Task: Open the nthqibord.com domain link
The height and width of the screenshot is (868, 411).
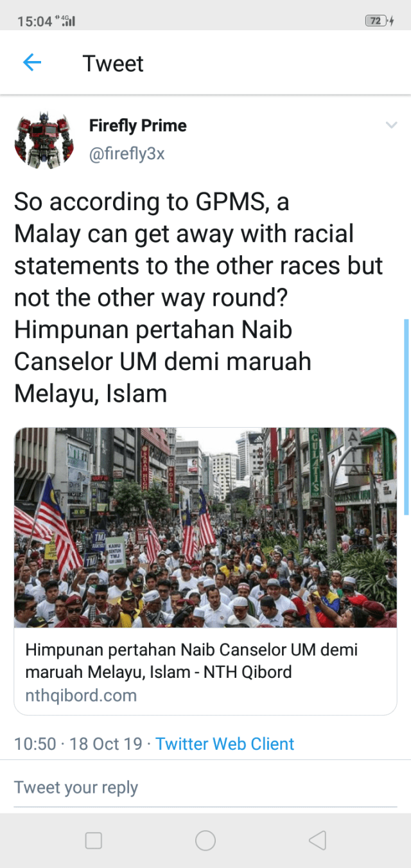Action: tap(81, 695)
